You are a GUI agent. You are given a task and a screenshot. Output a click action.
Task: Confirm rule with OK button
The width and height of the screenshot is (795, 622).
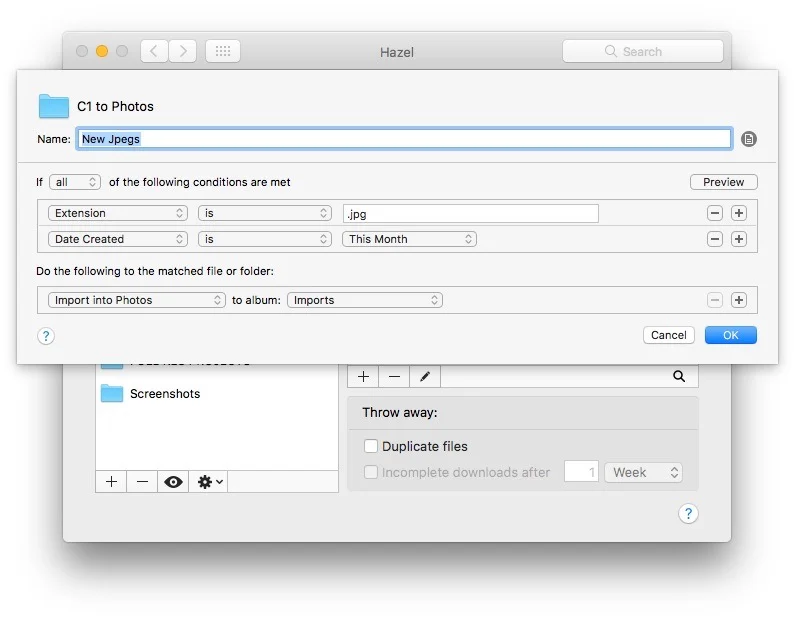tap(731, 335)
